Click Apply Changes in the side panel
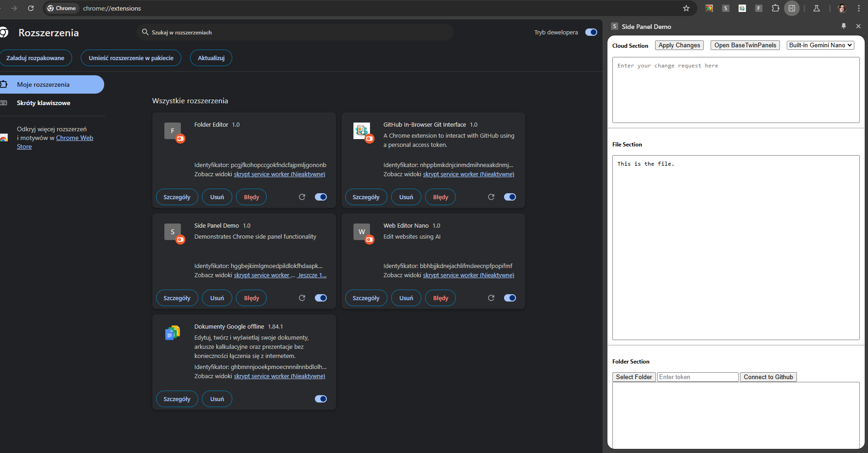 679,45
